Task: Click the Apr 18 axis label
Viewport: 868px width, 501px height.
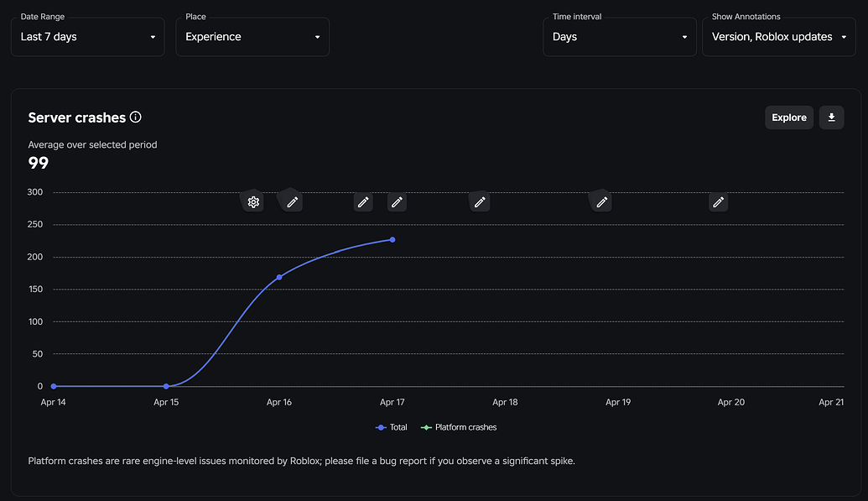Action: point(505,402)
